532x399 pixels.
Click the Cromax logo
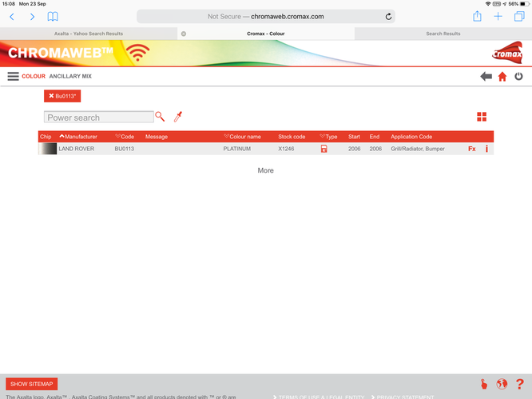pyautogui.click(x=507, y=53)
